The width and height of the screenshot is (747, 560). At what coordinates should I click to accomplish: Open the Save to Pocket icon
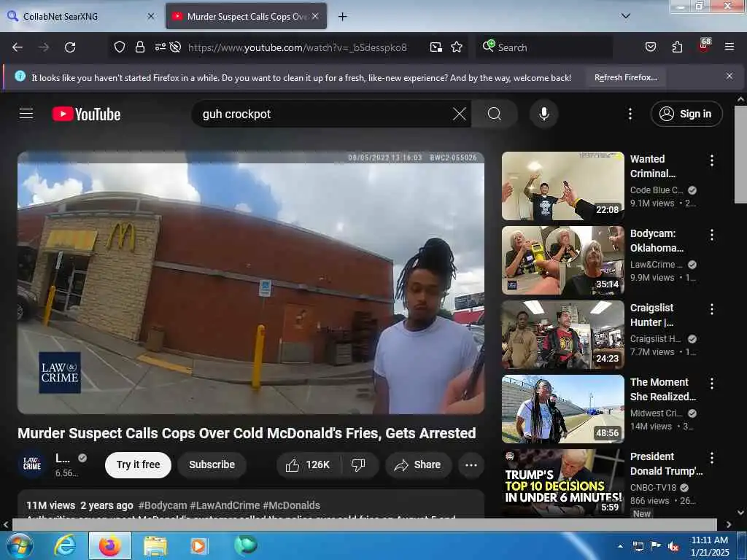[650, 47]
